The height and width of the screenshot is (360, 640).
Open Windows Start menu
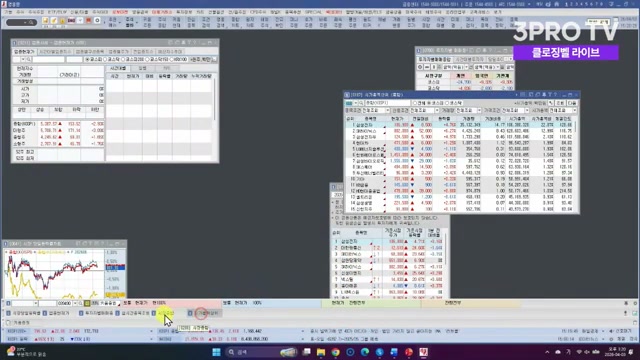pos(216,352)
